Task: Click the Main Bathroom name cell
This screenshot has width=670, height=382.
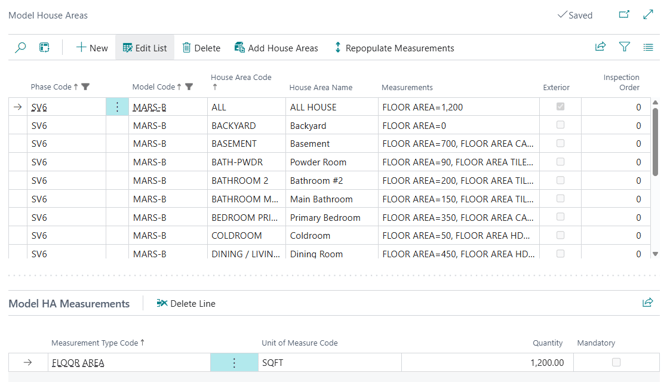Action: click(332, 199)
